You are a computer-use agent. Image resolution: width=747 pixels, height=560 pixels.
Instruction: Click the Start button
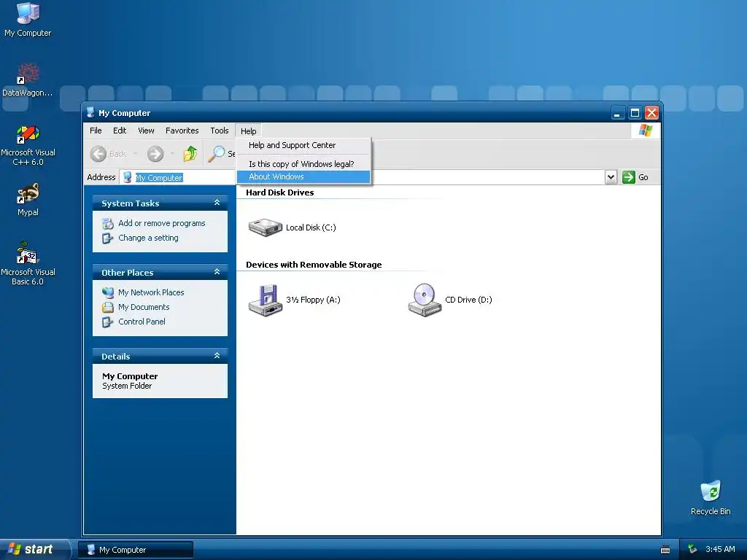tap(34, 550)
